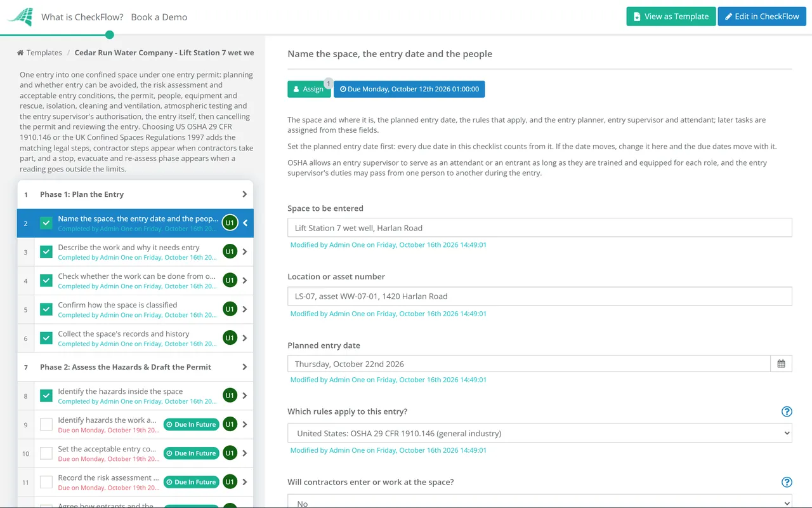Click help icon for Will contractors enter
812x508 pixels.
(x=787, y=482)
